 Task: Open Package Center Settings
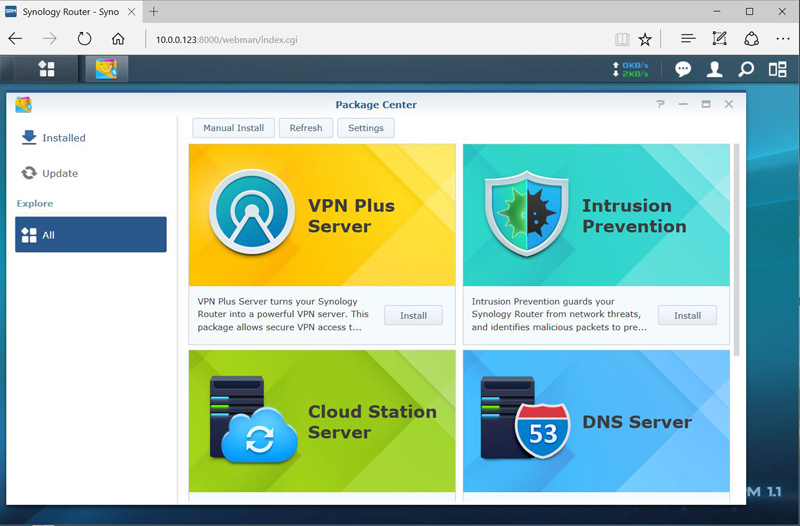point(365,128)
